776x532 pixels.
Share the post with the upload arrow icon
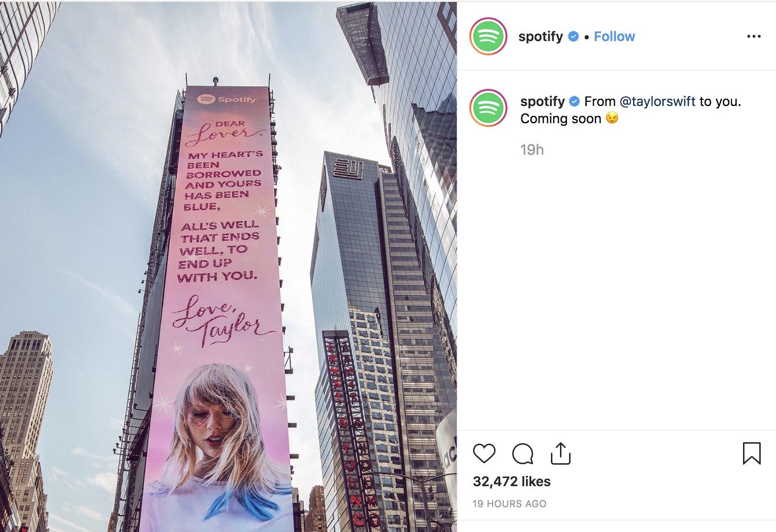point(560,453)
